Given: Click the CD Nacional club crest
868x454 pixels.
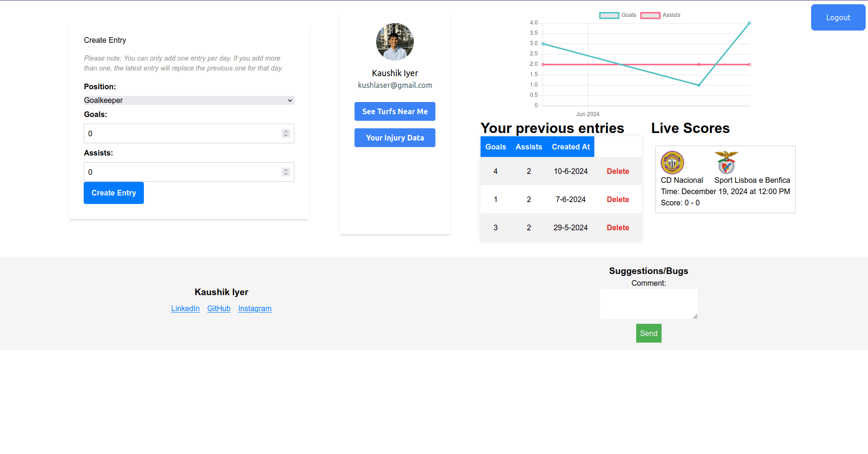Looking at the screenshot, I should pyautogui.click(x=672, y=163).
